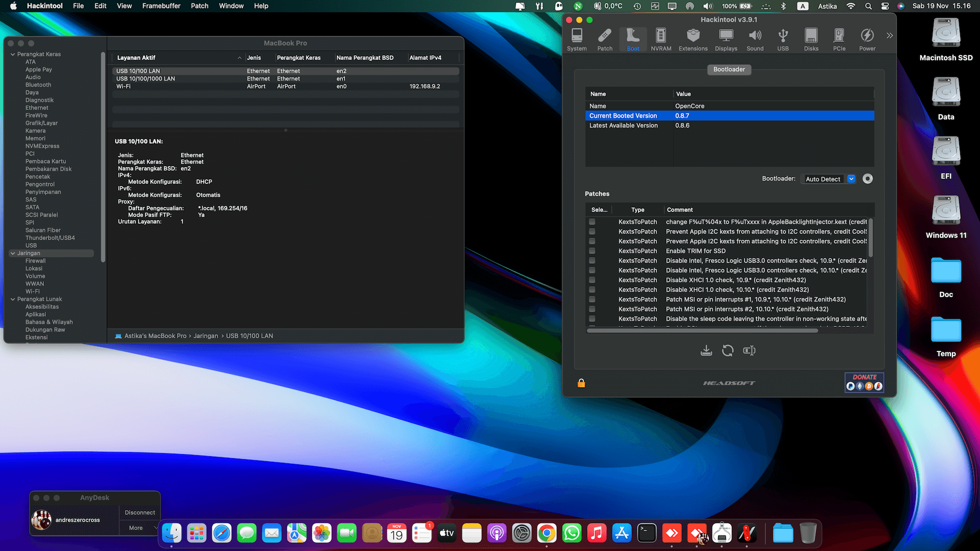Open WhatsApp from the Dock

coord(571,534)
